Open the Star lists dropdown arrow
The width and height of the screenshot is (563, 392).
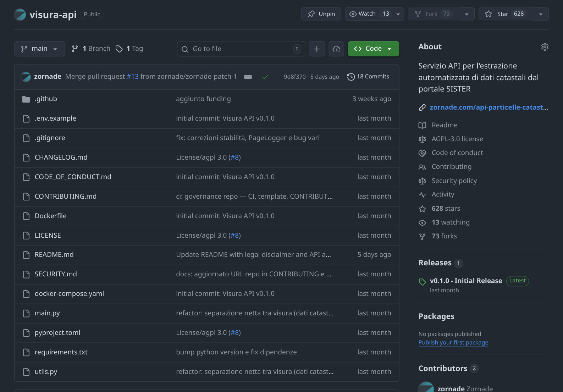tap(541, 14)
